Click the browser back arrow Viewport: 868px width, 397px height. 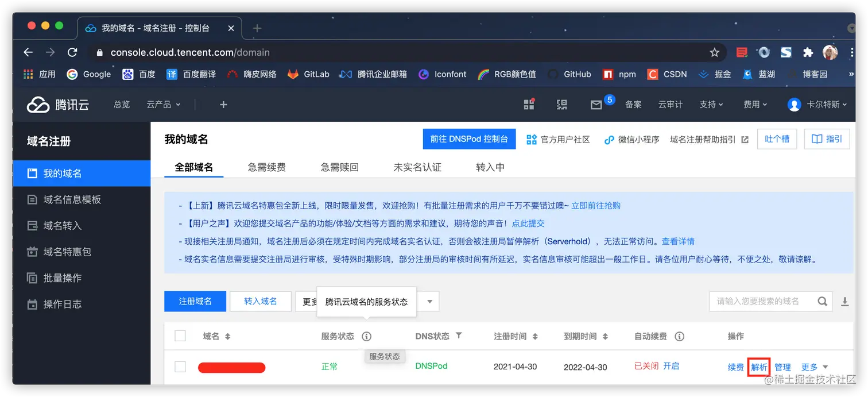[x=28, y=52]
